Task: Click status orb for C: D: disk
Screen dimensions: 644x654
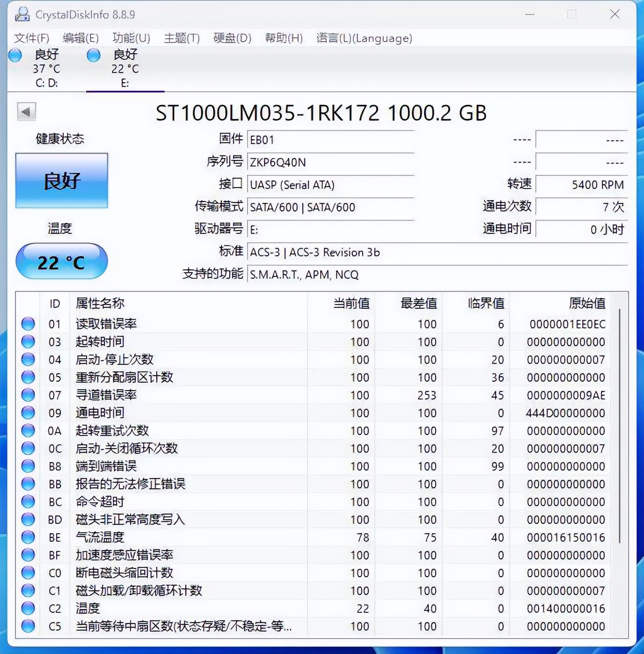Action: click(x=15, y=55)
